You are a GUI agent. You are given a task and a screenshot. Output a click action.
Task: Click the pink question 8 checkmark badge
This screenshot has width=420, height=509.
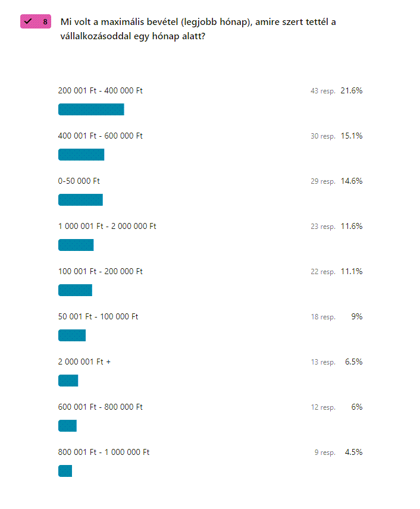(36, 21)
